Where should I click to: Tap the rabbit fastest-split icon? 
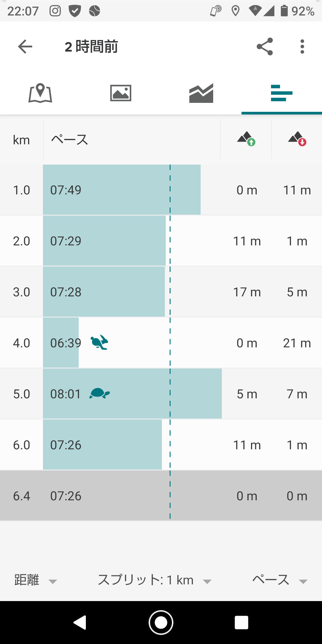point(99,342)
